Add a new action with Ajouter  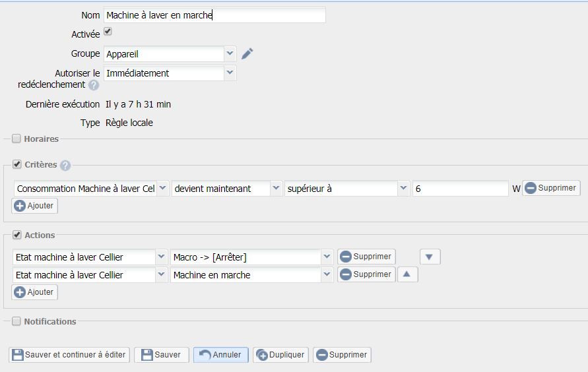point(34,292)
